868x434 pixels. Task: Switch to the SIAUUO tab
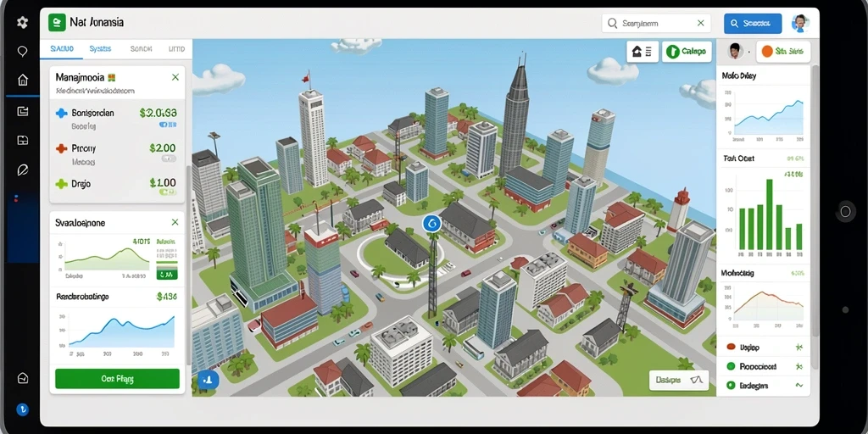point(61,48)
